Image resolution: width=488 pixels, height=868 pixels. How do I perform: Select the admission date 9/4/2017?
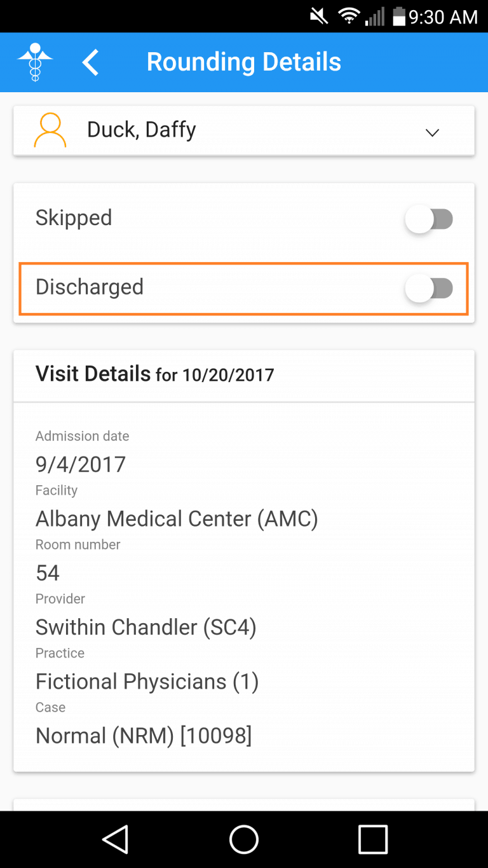(x=81, y=464)
